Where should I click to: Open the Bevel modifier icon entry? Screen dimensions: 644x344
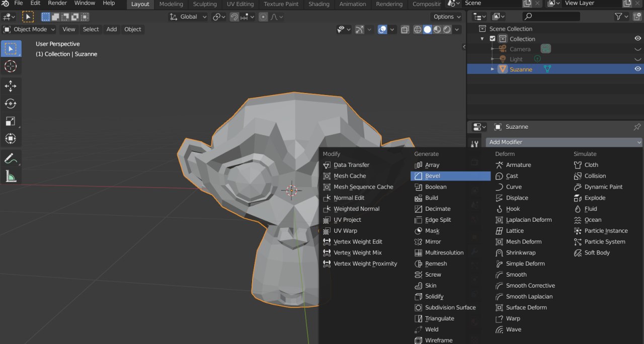coord(418,176)
